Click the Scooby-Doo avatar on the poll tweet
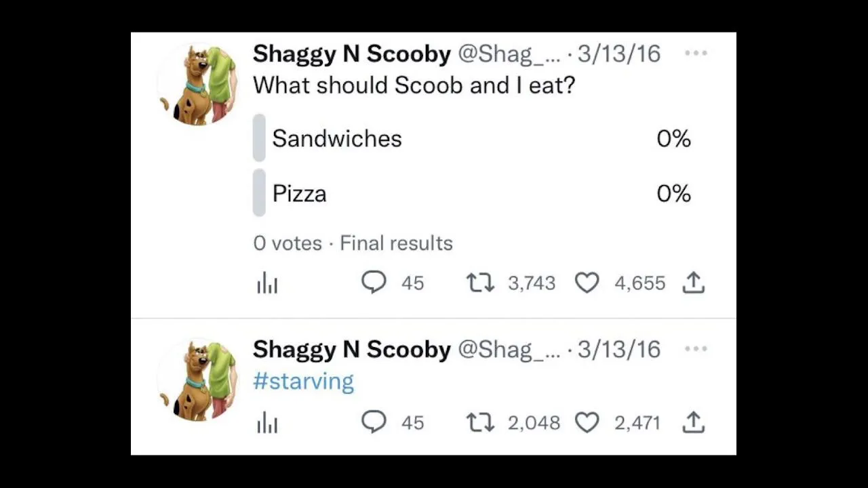The image size is (868, 488). pyautogui.click(x=198, y=85)
